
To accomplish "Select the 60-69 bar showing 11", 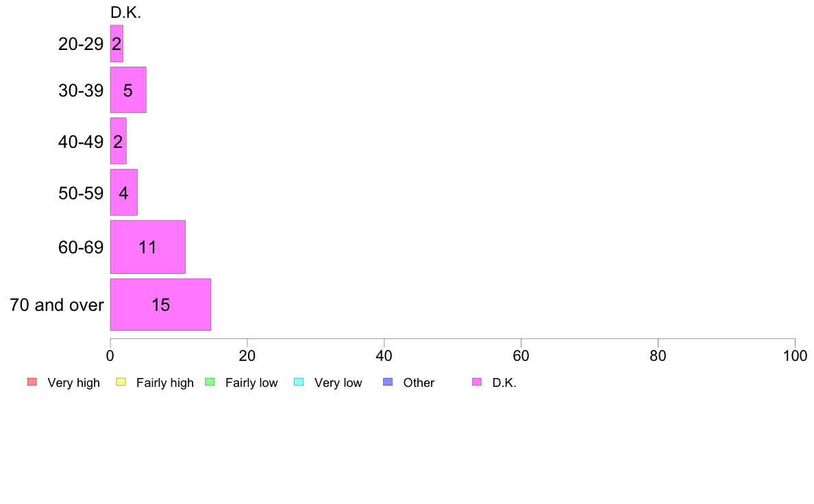I will tap(147, 247).
